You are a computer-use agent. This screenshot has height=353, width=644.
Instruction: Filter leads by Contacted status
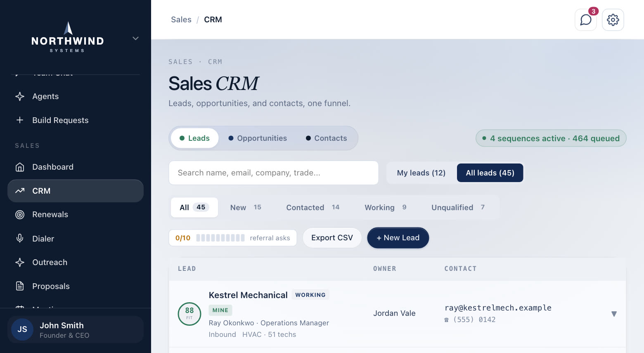click(313, 207)
